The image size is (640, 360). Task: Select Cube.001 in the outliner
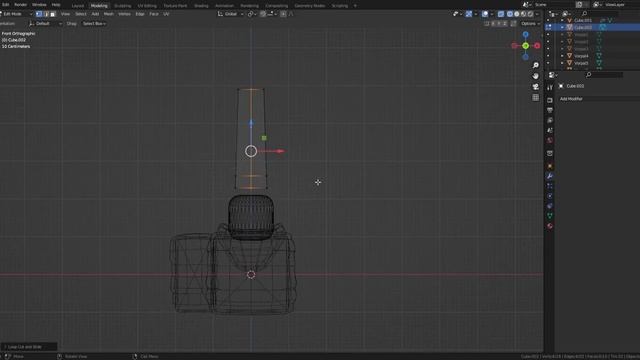[583, 20]
